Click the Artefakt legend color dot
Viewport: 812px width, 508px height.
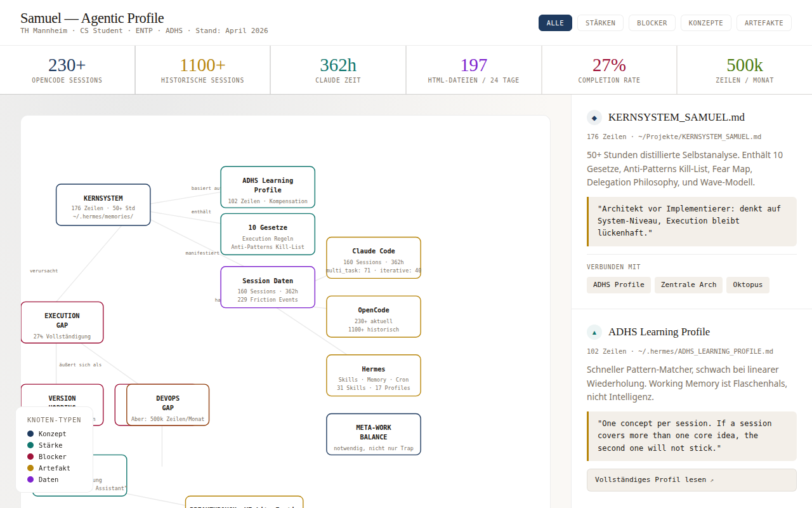coord(30,468)
